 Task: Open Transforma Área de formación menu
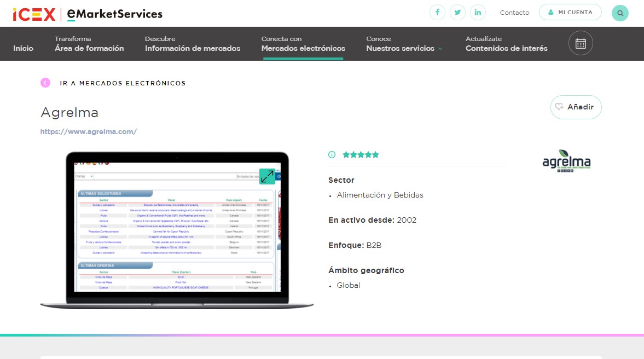tap(89, 44)
